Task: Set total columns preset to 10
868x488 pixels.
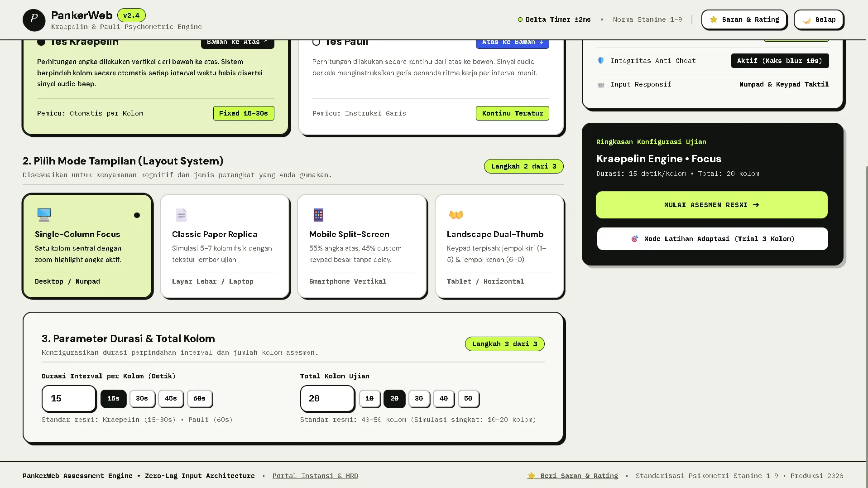Action: [x=369, y=398]
